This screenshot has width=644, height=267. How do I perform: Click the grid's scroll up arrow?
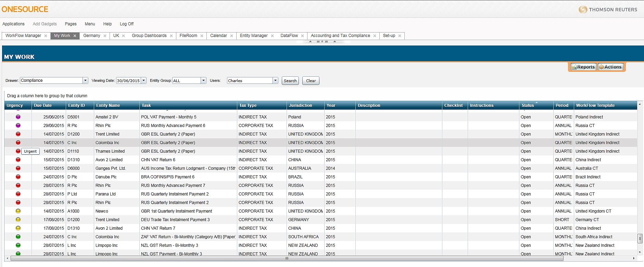[640, 103]
